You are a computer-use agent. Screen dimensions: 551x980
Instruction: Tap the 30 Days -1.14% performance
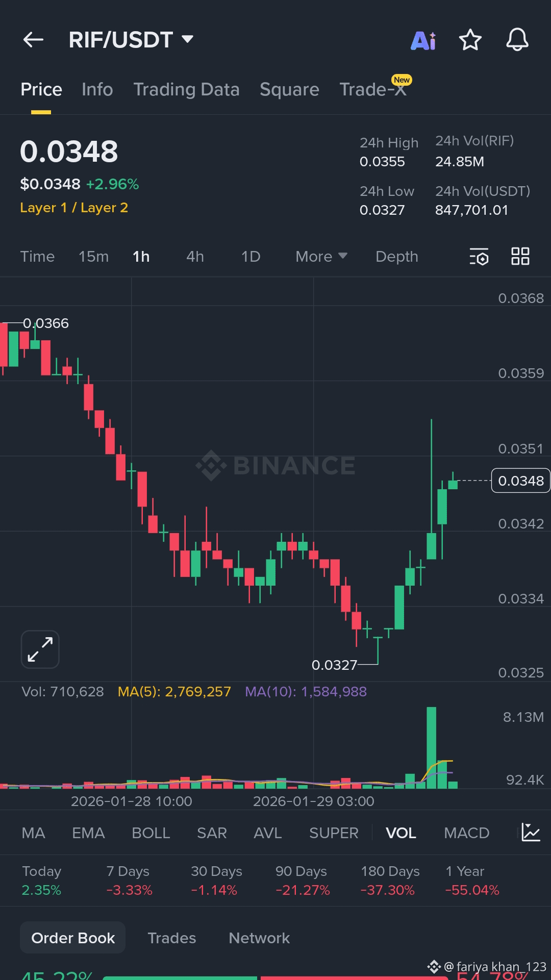(216, 881)
